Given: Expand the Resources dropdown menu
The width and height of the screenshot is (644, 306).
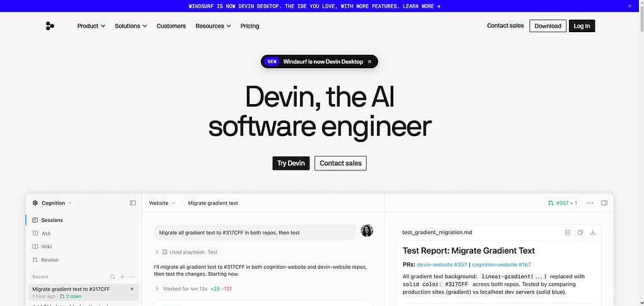Looking at the screenshot, I should [213, 26].
